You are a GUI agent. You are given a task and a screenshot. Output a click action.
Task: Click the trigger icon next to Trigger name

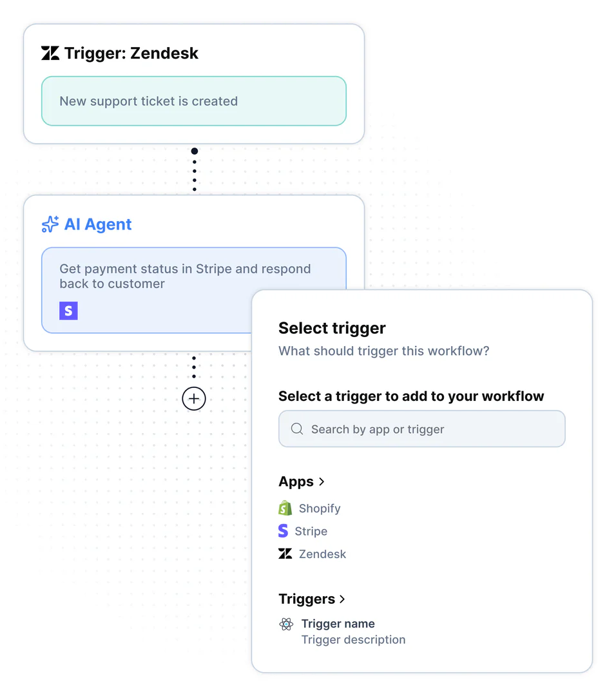click(x=285, y=624)
